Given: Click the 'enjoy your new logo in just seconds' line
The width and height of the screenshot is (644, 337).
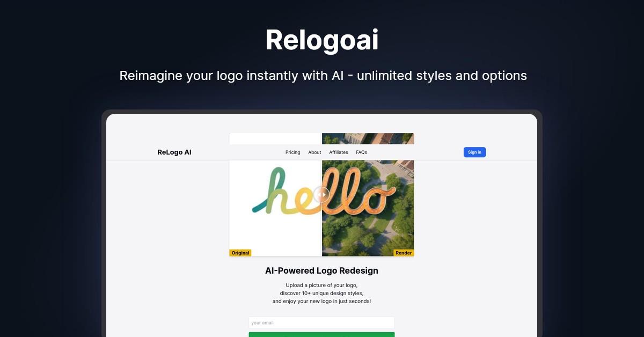Looking at the screenshot, I should (x=321, y=302).
